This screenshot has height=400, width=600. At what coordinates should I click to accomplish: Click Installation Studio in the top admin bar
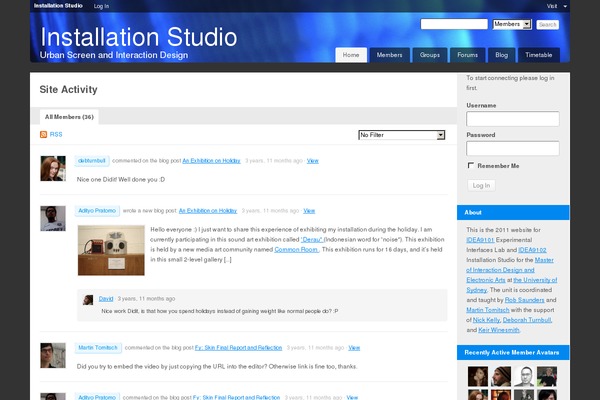pyautogui.click(x=58, y=6)
